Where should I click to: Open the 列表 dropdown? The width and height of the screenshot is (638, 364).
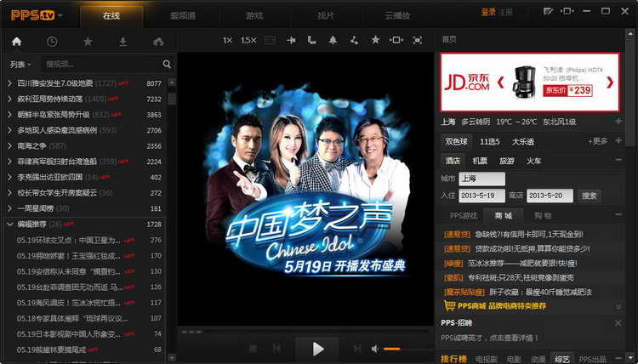pos(20,65)
